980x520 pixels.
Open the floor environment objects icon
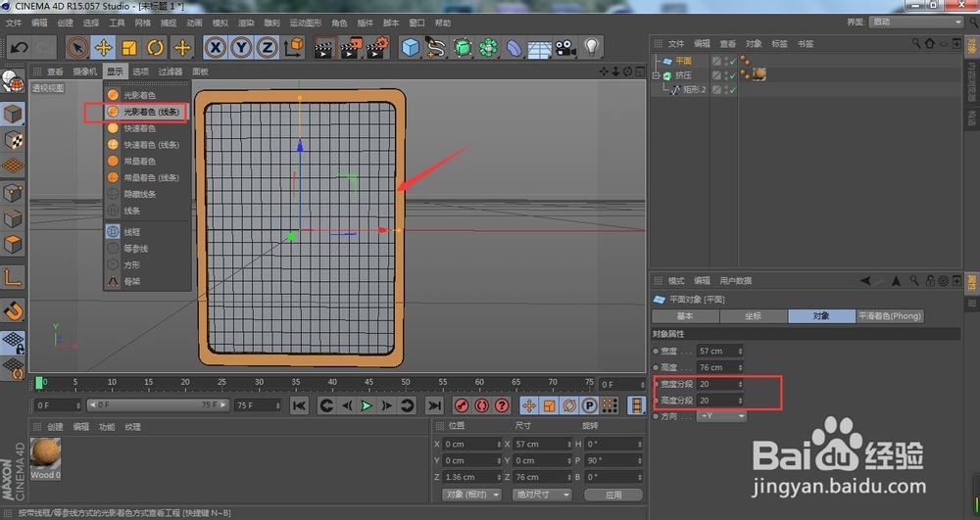click(539, 47)
